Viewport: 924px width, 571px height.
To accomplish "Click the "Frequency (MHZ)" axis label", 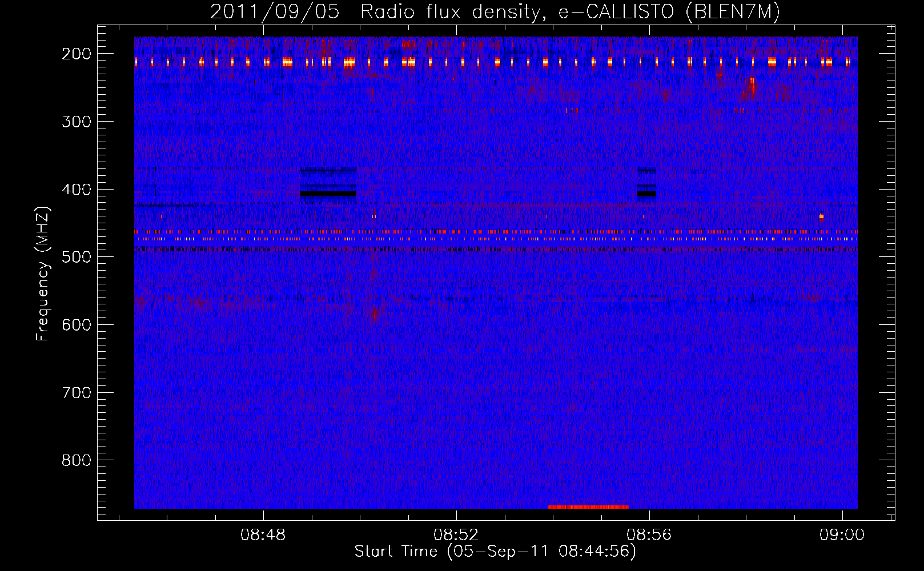I will pos(43,274).
